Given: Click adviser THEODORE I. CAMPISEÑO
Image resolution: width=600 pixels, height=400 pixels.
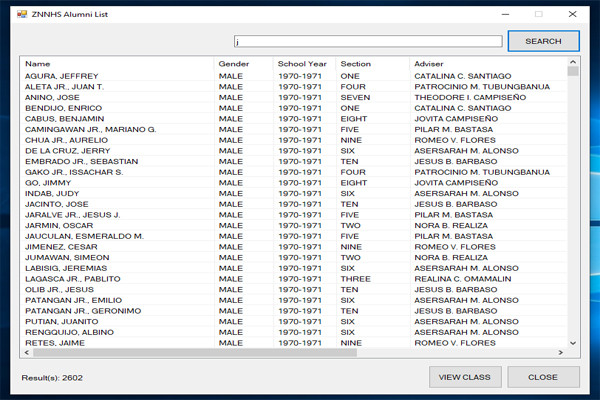Looking at the screenshot, I should pyautogui.click(x=470, y=98).
